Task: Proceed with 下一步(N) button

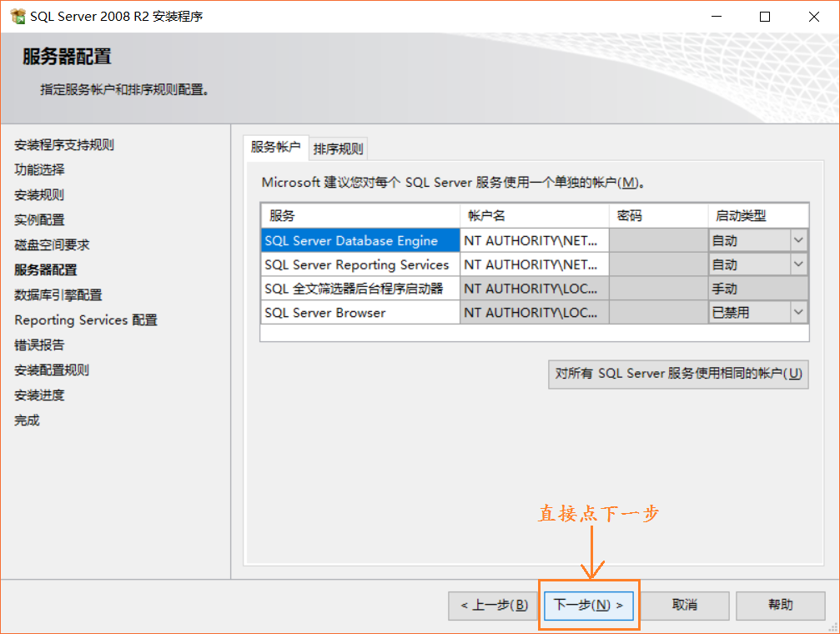Action: pos(589,606)
